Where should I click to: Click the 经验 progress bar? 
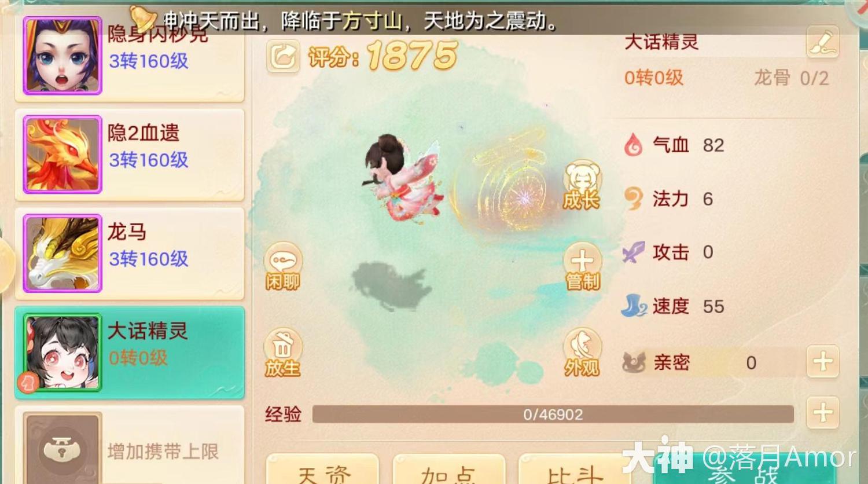coord(553,414)
